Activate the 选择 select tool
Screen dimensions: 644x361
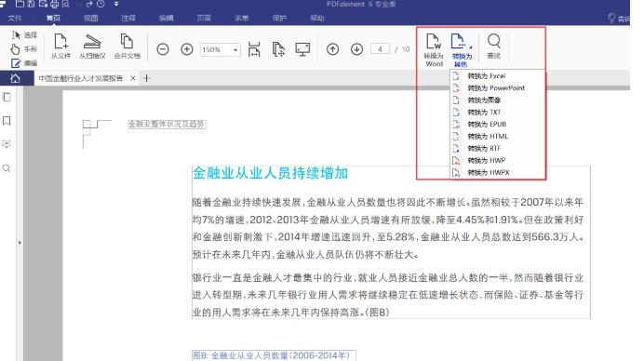tap(24, 35)
